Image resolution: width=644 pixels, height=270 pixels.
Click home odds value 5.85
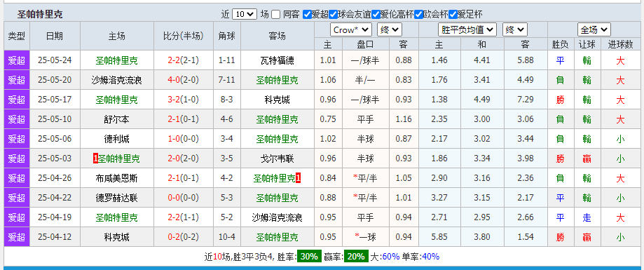tap(439, 237)
